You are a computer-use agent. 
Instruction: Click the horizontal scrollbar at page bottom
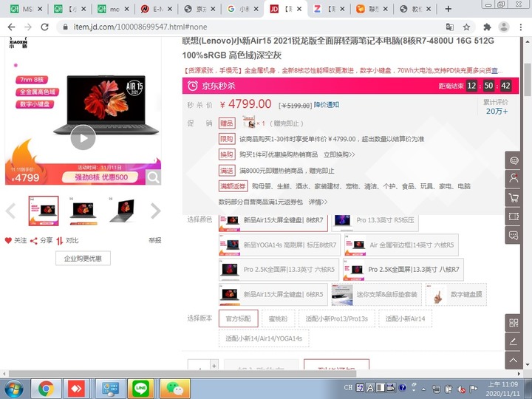coord(183,374)
